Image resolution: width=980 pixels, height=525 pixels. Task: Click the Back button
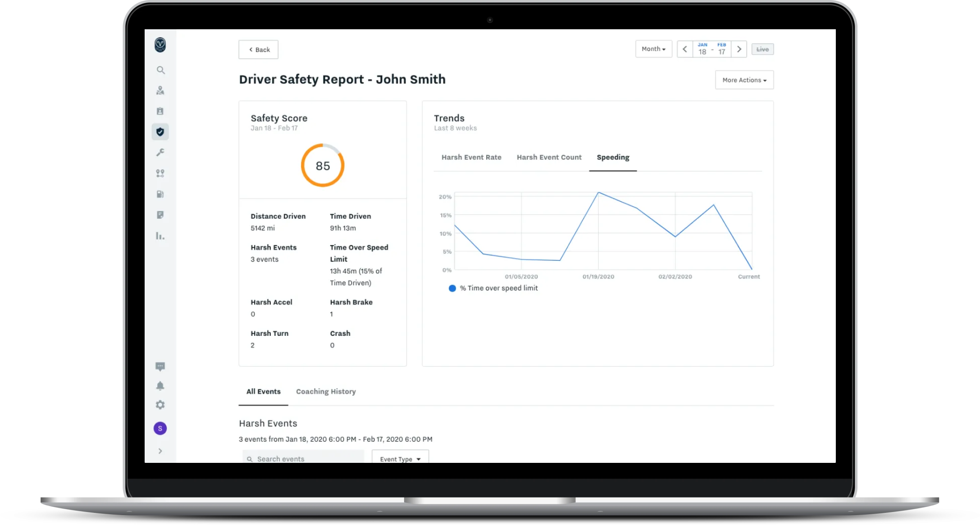click(258, 49)
